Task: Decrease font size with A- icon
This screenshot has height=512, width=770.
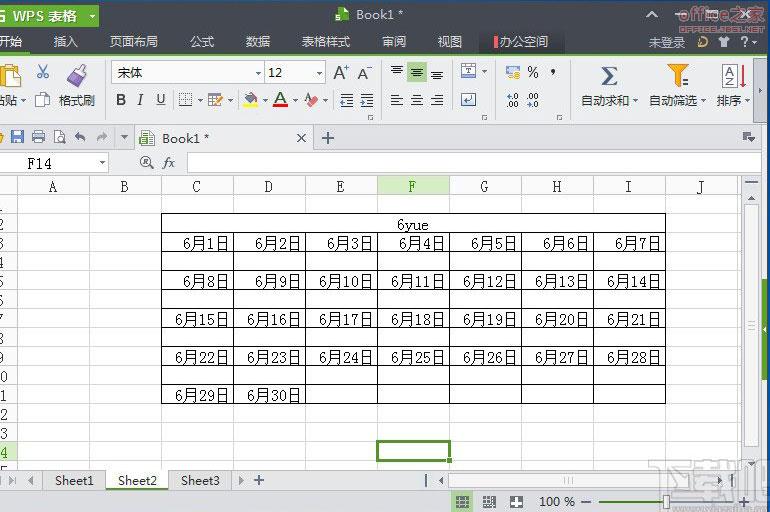Action: pyautogui.click(x=364, y=73)
